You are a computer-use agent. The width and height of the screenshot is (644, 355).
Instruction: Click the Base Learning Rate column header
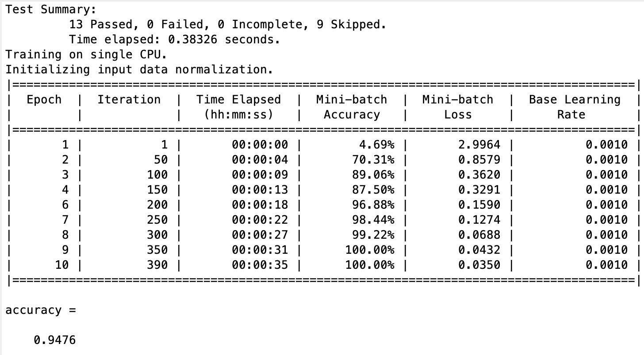[575, 107]
